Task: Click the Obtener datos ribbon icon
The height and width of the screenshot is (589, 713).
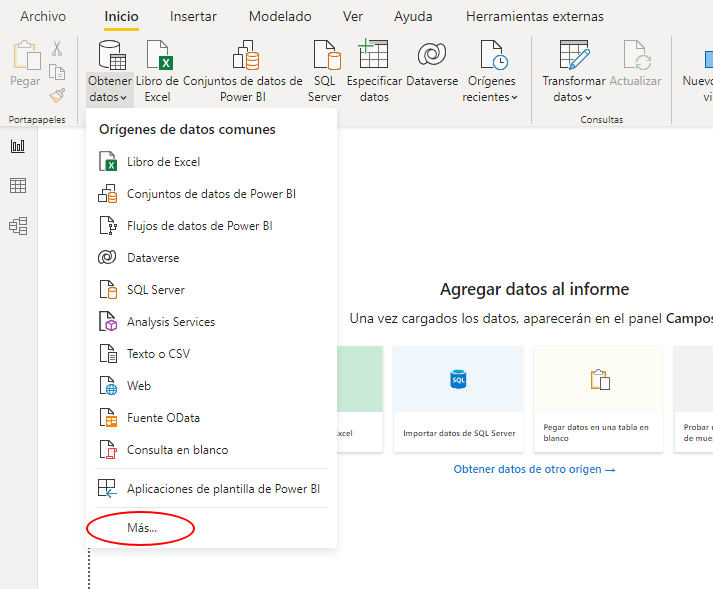Action: click(x=111, y=55)
